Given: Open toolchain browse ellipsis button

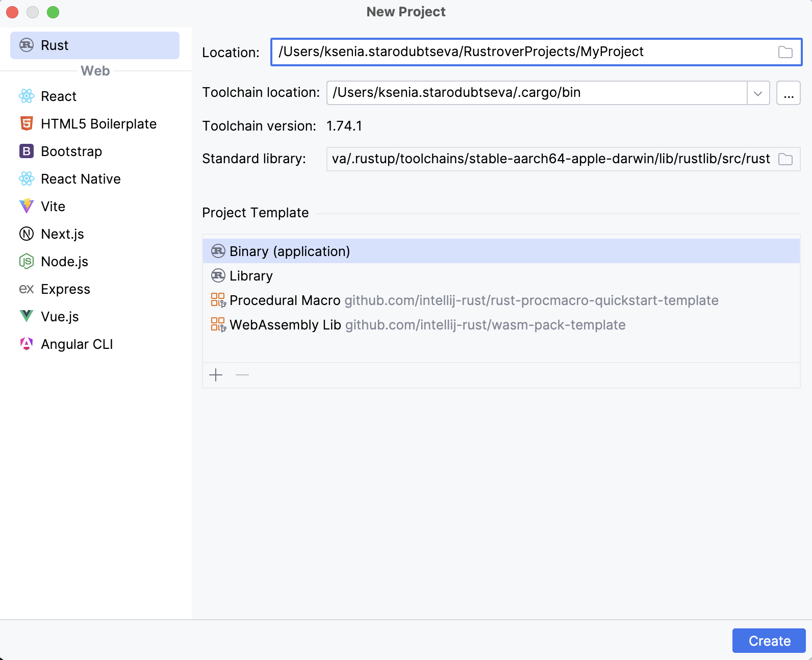Looking at the screenshot, I should pyautogui.click(x=788, y=93).
